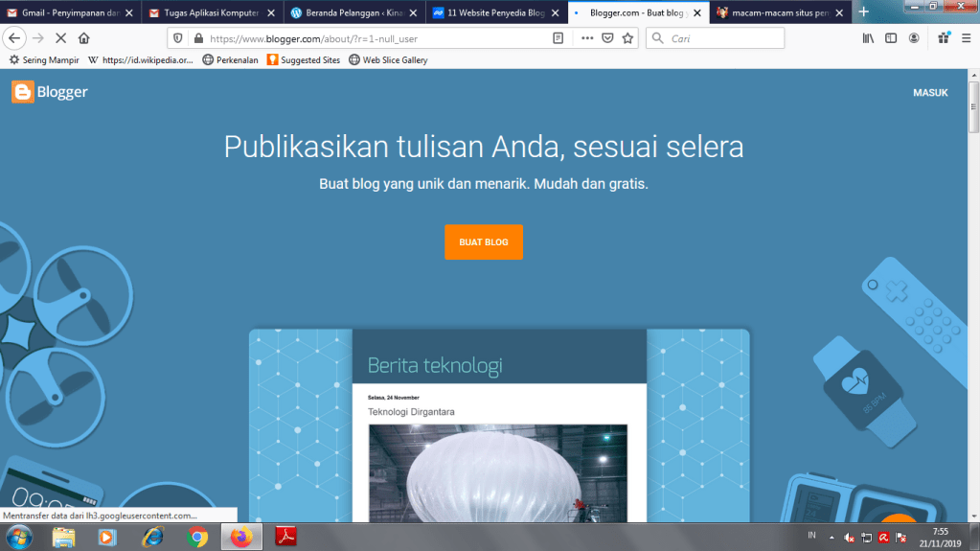The height and width of the screenshot is (551, 980).
Task: Stop loading the page with X button
Action: pyautogui.click(x=61, y=38)
